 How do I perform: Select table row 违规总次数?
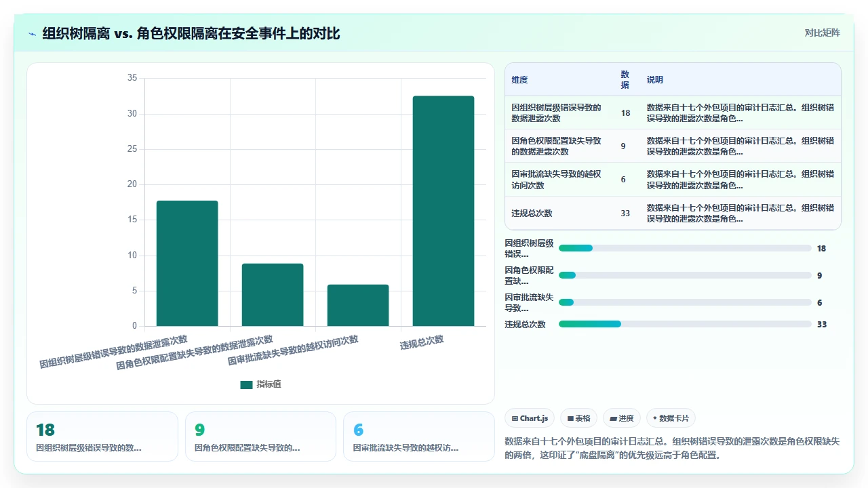(673, 213)
